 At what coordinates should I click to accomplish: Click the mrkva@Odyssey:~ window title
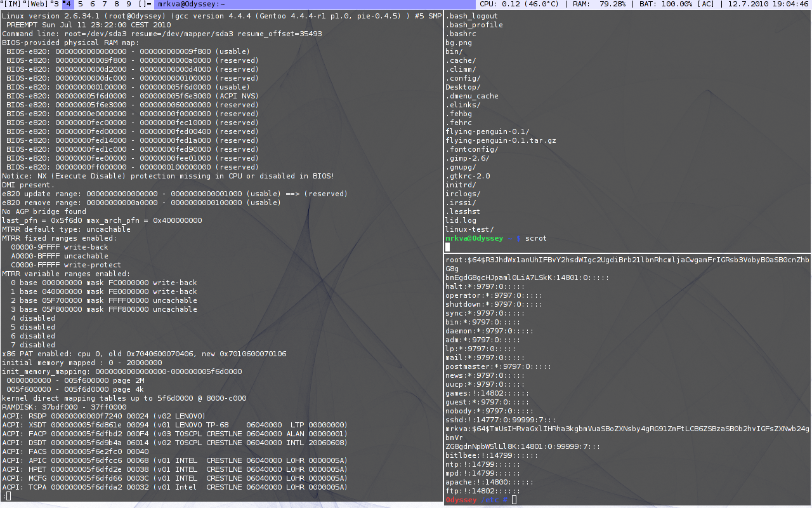coord(192,4)
